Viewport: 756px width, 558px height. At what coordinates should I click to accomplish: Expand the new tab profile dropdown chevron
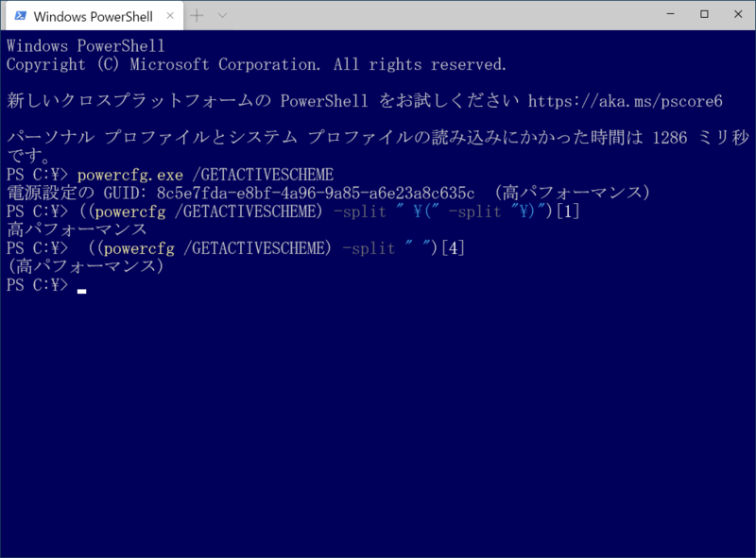(222, 15)
